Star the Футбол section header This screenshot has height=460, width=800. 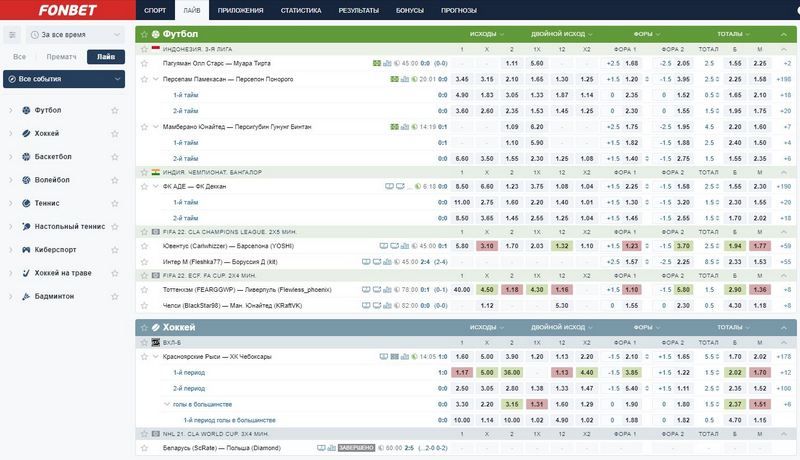point(144,34)
